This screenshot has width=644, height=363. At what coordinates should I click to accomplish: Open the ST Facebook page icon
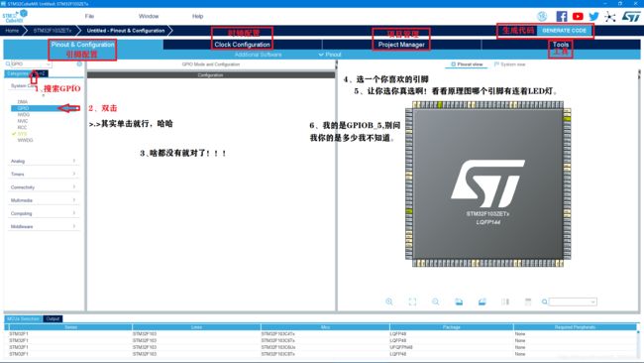562,17
